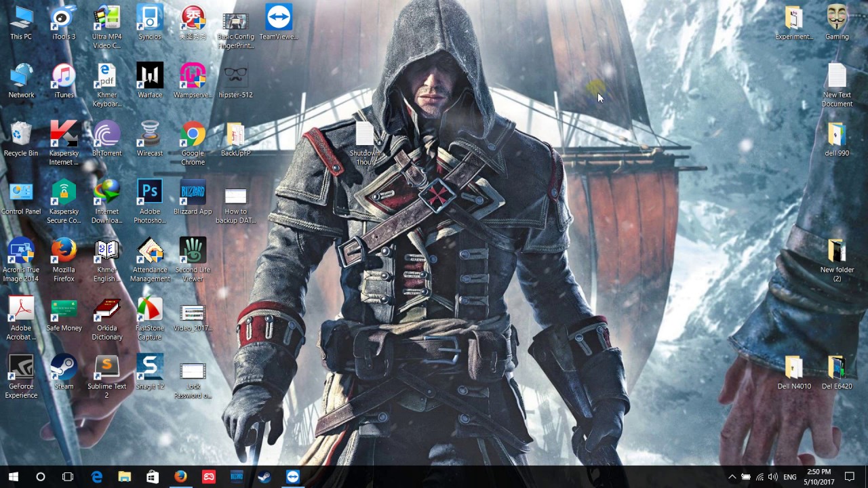868x488 pixels.
Task: Select the iTools 3 shortcut
Action: 64,22
